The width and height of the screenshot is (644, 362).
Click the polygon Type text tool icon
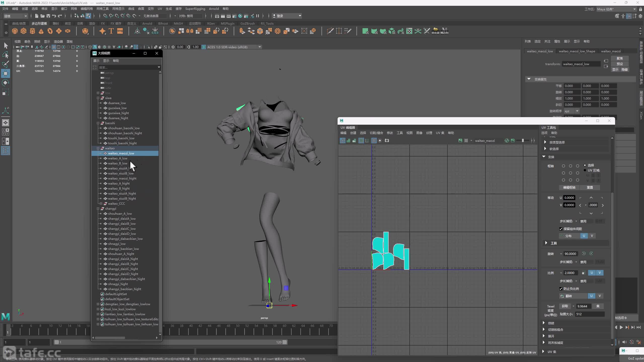[x=111, y=31]
